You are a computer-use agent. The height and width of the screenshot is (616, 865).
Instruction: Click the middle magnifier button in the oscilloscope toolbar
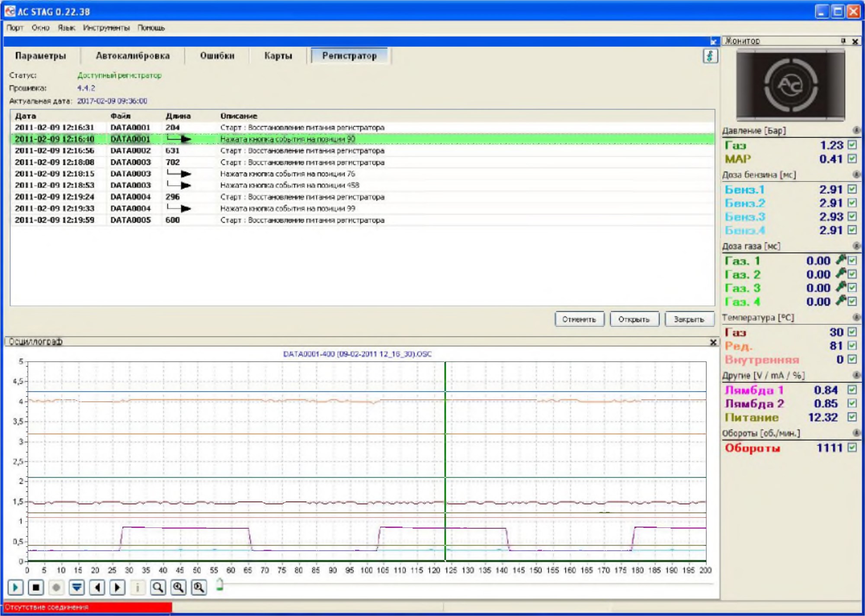[x=178, y=587]
